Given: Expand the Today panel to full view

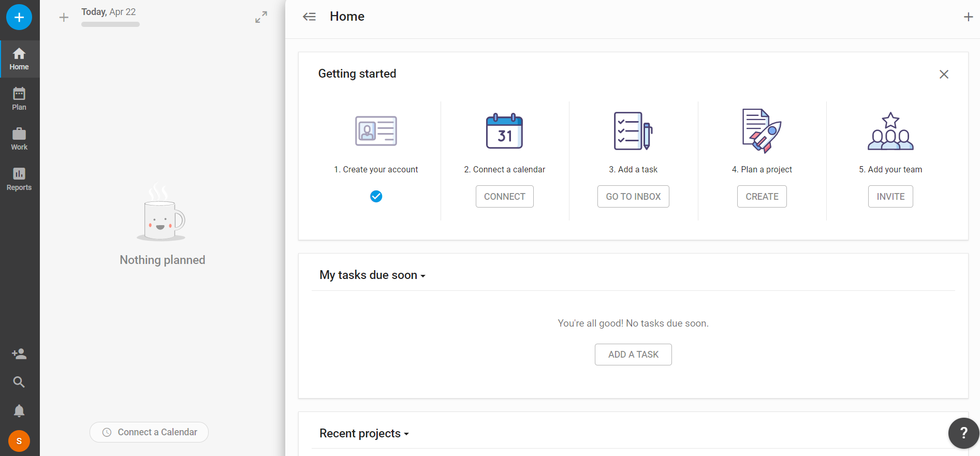Looking at the screenshot, I should [x=261, y=17].
